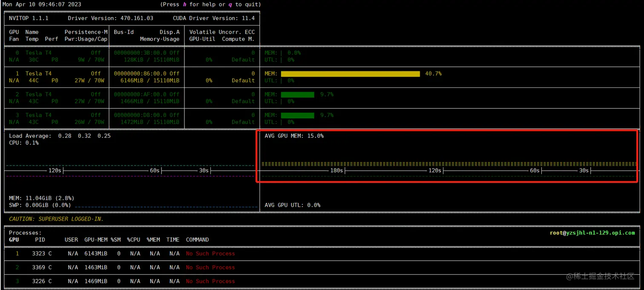Click the No Such Process entry for PID 3323

click(210, 253)
